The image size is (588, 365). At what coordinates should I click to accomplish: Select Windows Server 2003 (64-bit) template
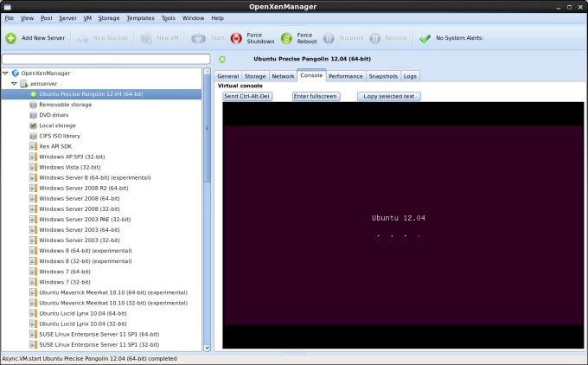pos(80,230)
